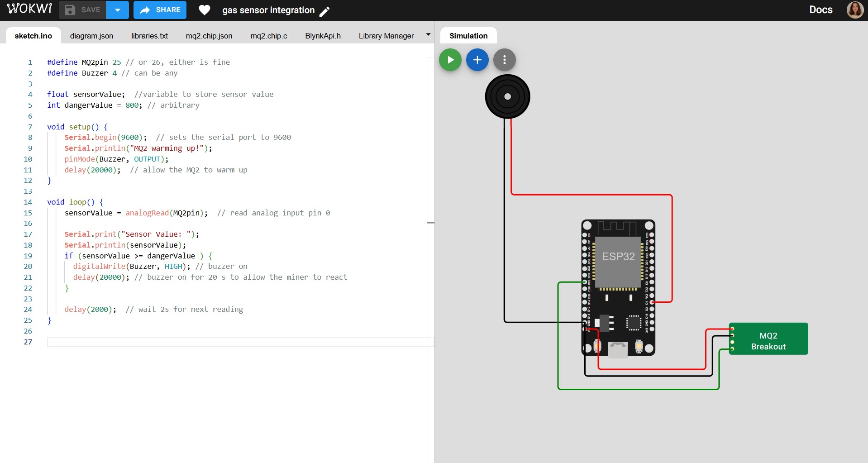Click the ESP32 left boot button
This screenshot has height=463, width=868.
tap(597, 347)
